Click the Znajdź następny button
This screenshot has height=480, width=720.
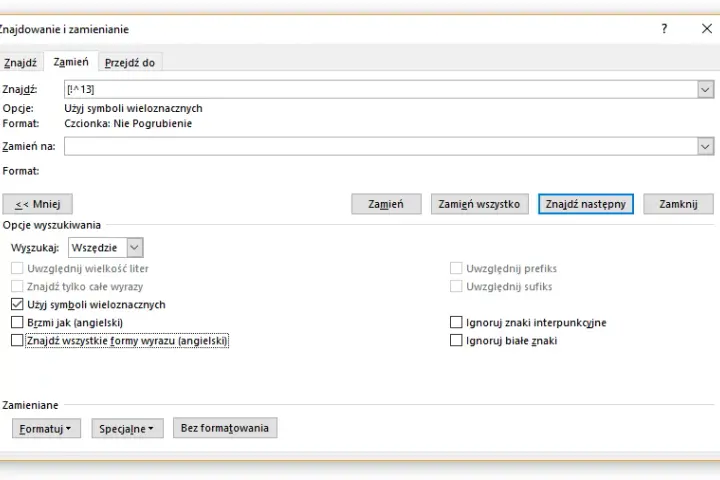pos(585,204)
